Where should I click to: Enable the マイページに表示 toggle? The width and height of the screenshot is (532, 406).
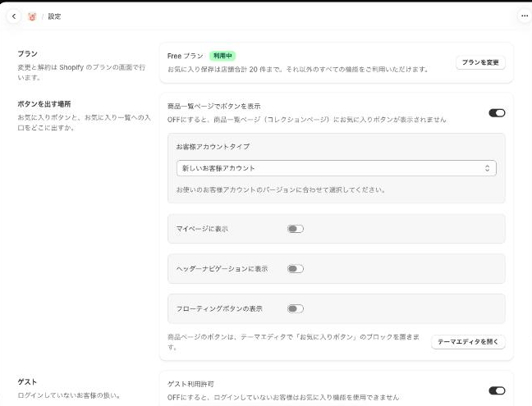coord(296,229)
